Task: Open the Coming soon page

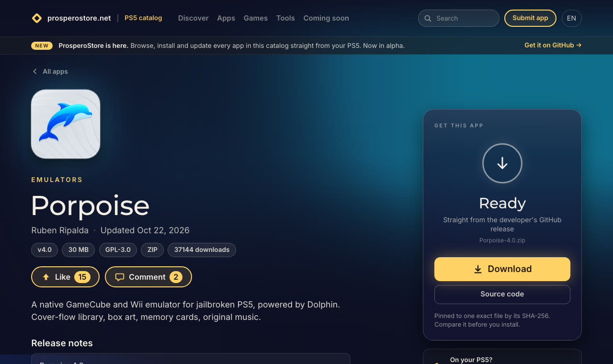Action: [x=326, y=18]
